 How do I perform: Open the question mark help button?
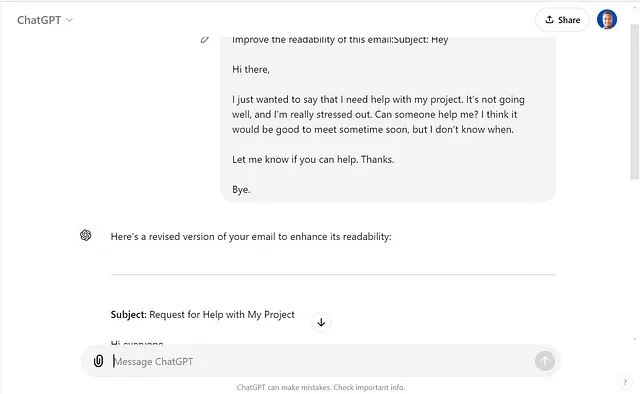click(624, 382)
